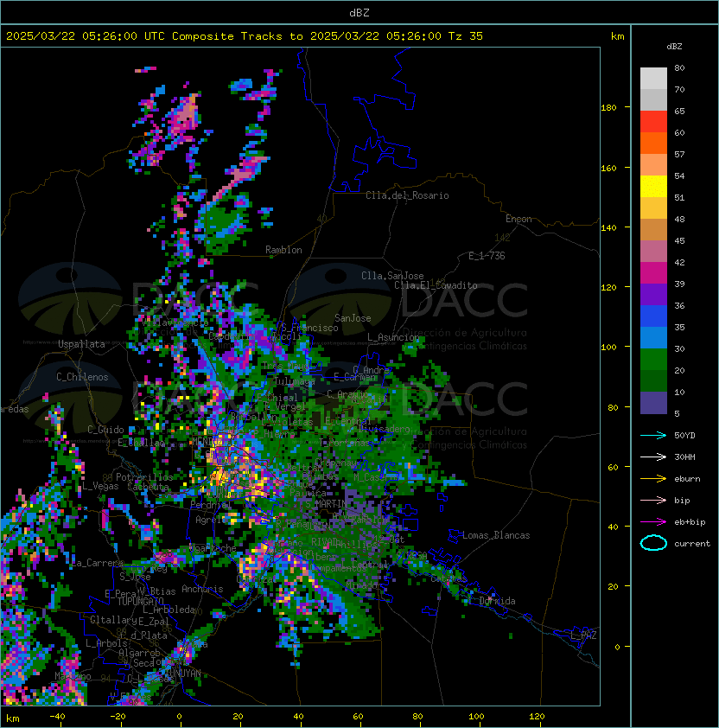The image size is (719, 728).
Task: Click the C_Guido map label
Action: click(x=105, y=430)
